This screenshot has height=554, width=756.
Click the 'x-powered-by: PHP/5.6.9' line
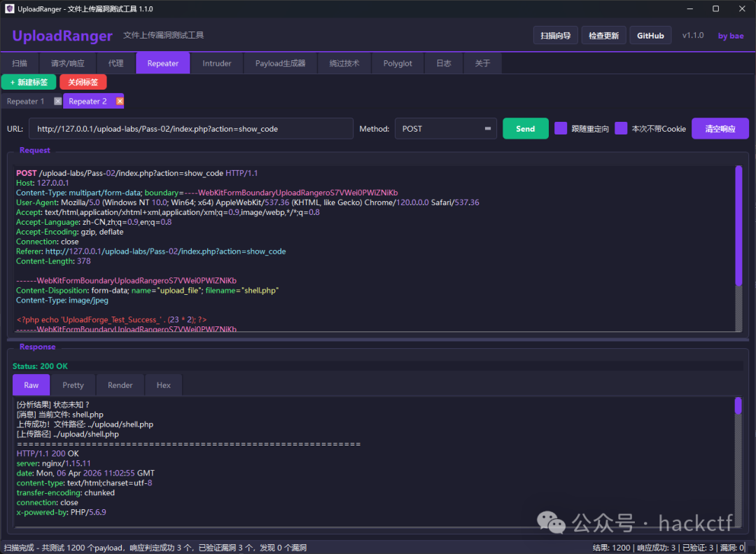coord(61,512)
